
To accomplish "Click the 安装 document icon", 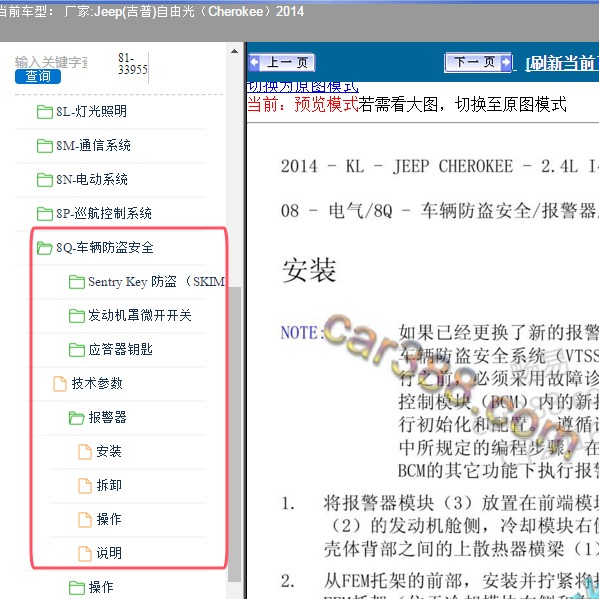I will (85, 452).
